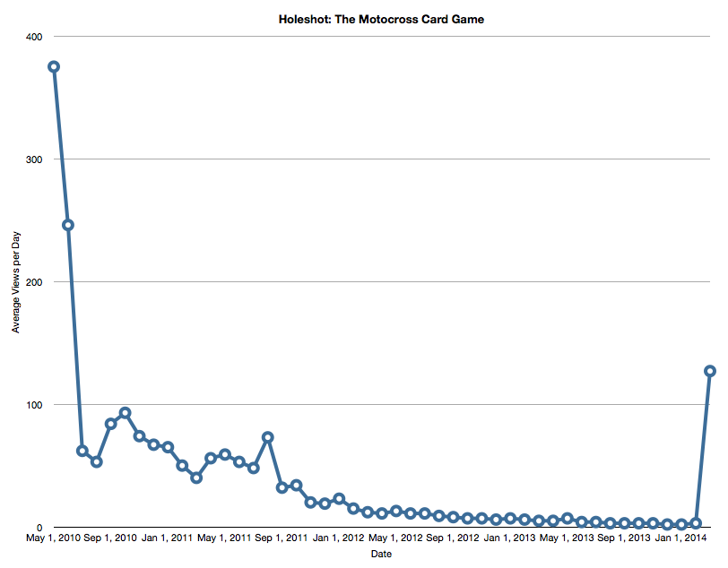The width and height of the screenshot is (728, 568).
Task: Click the 'Average Views per Day' axis label
Action: tap(16, 282)
